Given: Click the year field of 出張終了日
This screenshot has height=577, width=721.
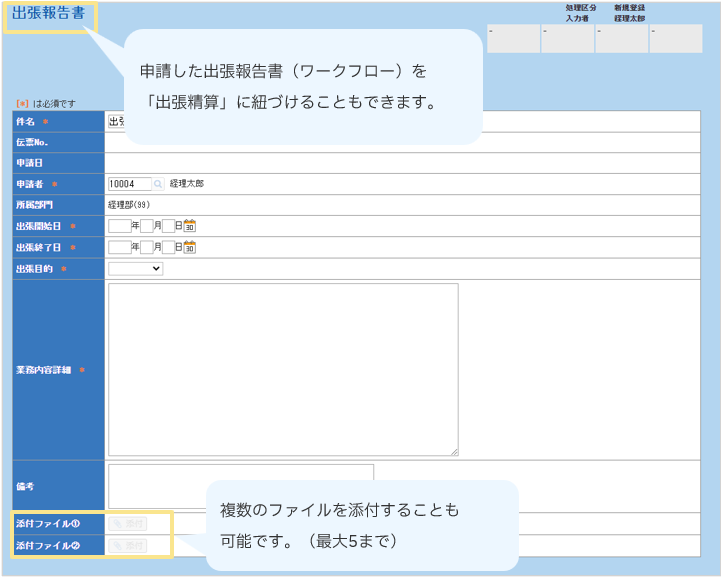Looking at the screenshot, I should [119, 247].
